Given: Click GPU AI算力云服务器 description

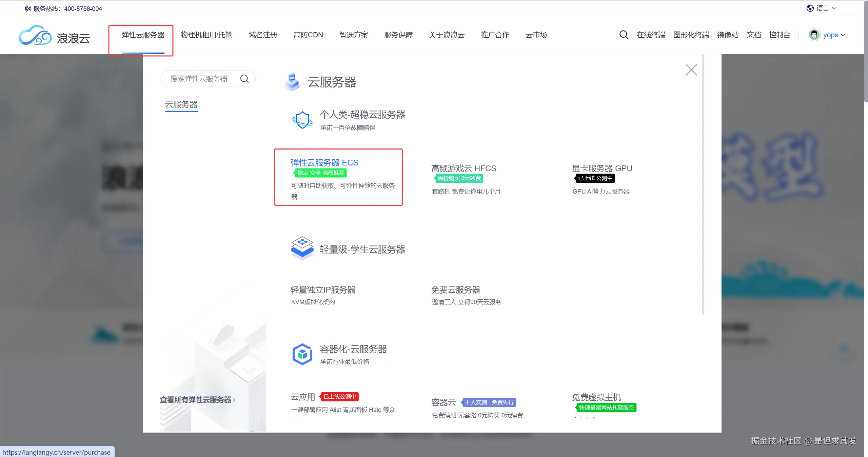Looking at the screenshot, I should point(601,192).
